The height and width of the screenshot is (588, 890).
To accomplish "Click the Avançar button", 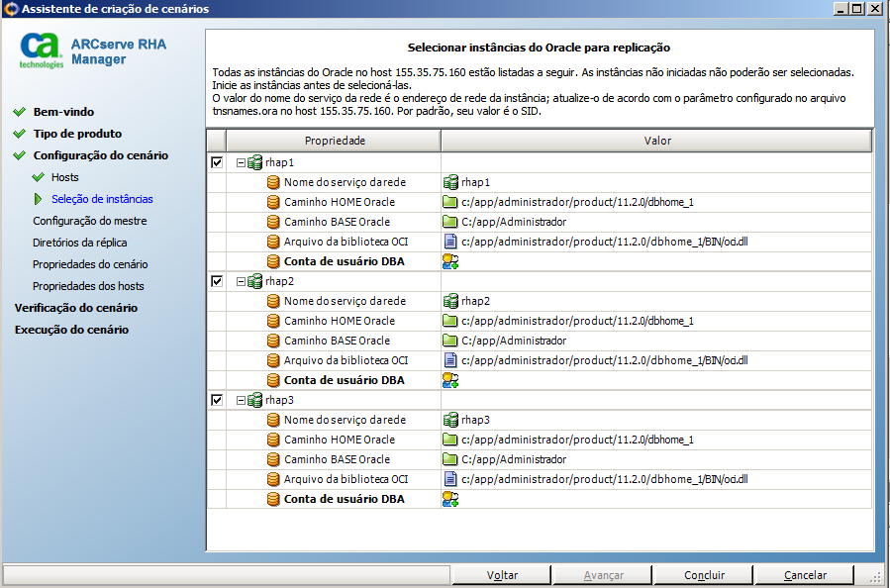I will coord(603,575).
